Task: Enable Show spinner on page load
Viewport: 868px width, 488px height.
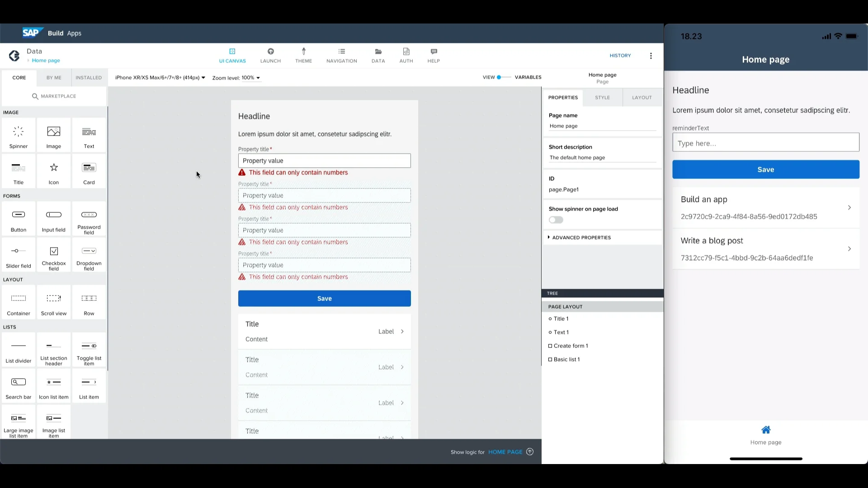Action: [555, 220]
